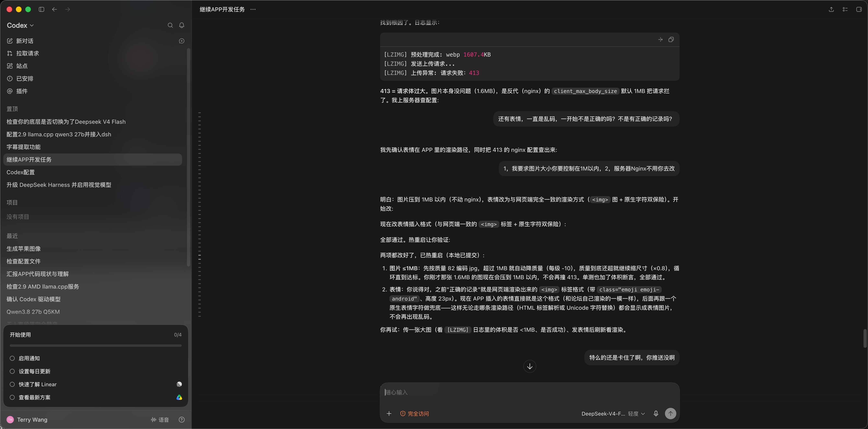
Task: Open 语音 voice mode
Action: [x=160, y=420]
